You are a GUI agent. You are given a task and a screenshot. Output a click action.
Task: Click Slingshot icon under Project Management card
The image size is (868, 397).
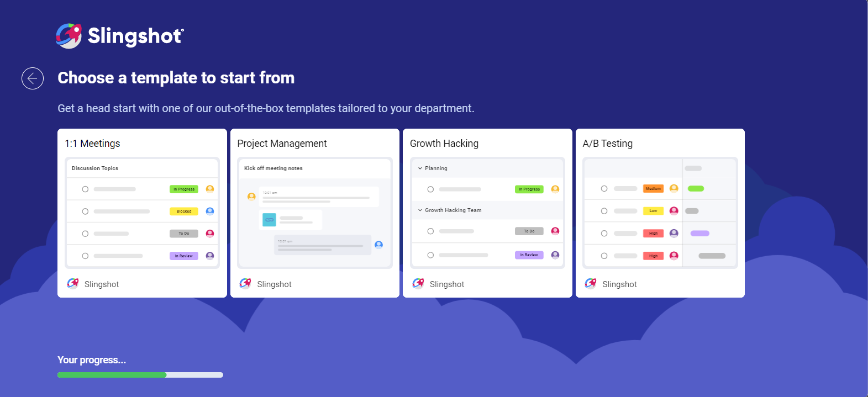pos(245,284)
